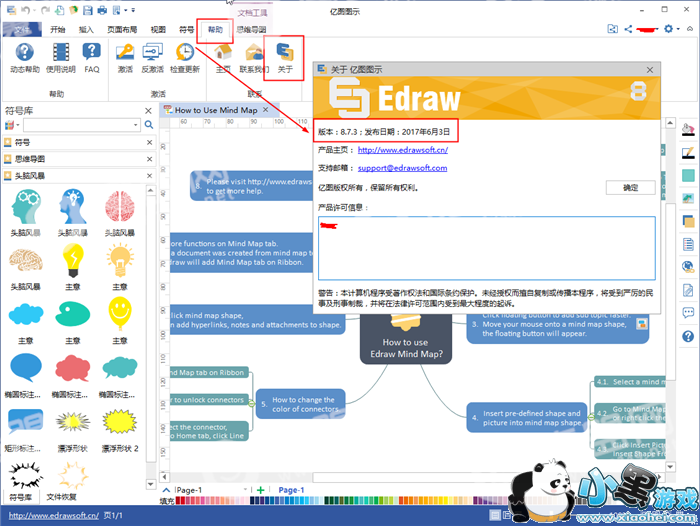Open the 文件 file tab
This screenshot has height=526, width=700.
(x=22, y=29)
